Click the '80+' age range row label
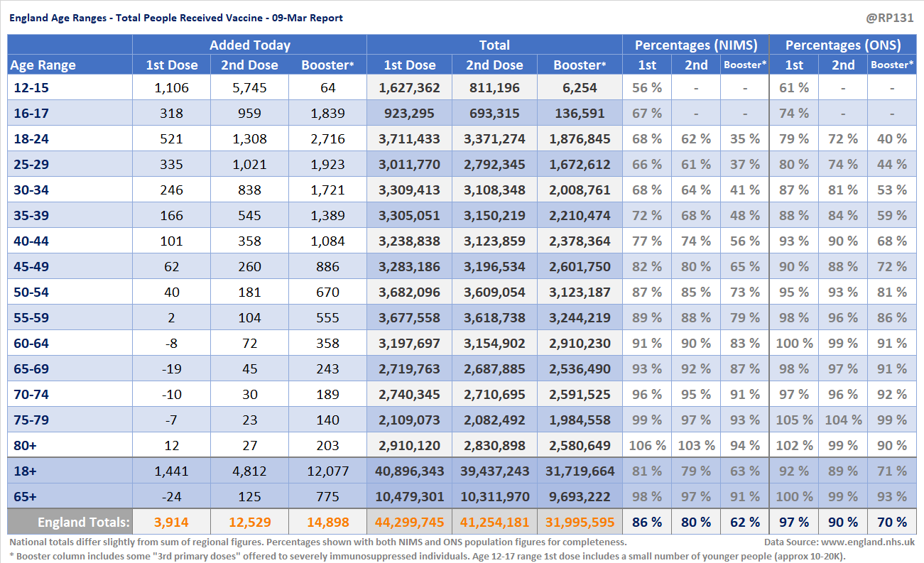 pyautogui.click(x=26, y=446)
